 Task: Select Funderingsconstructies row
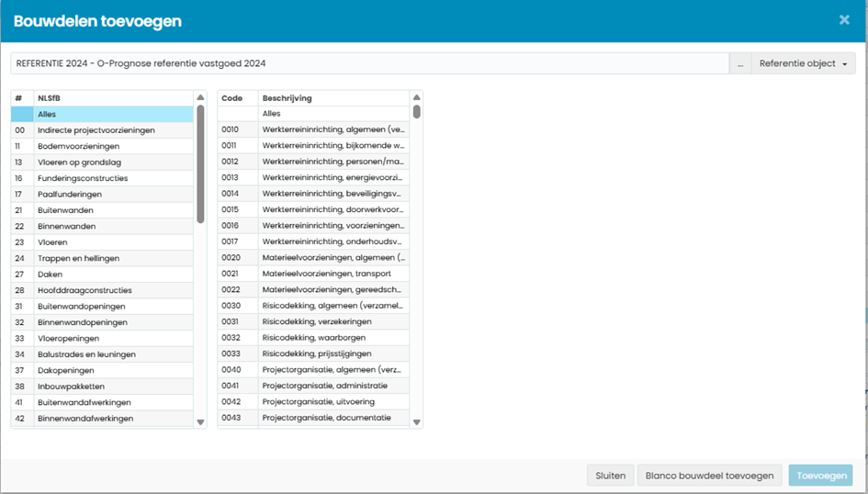[102, 178]
